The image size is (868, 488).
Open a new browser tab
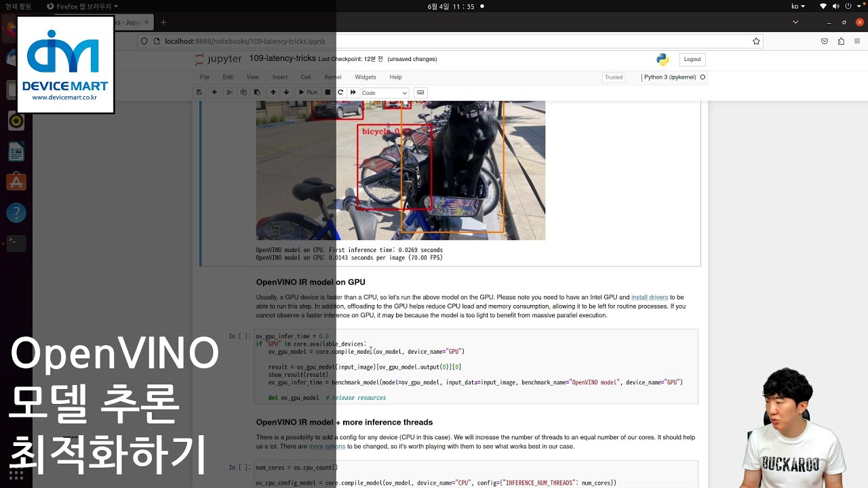[x=163, y=22]
